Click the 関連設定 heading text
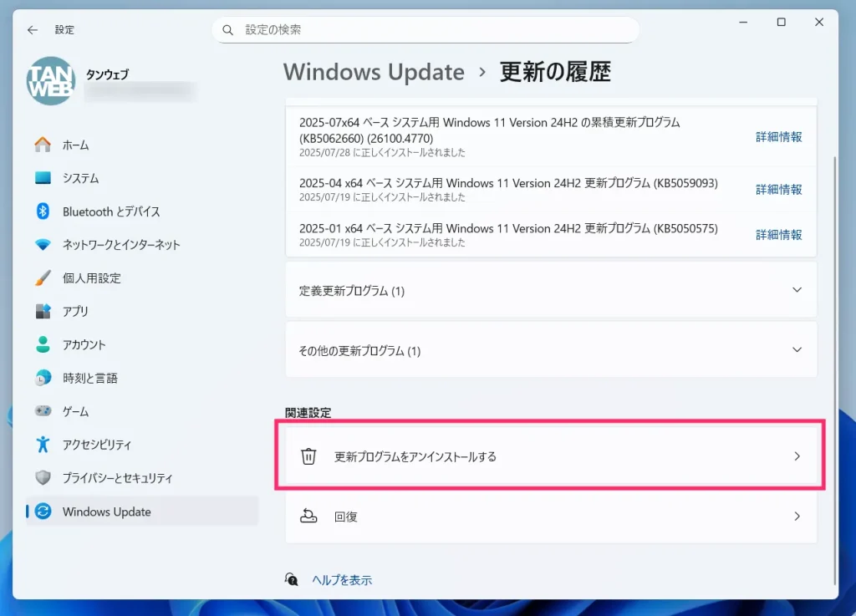The image size is (856, 616). click(x=308, y=413)
